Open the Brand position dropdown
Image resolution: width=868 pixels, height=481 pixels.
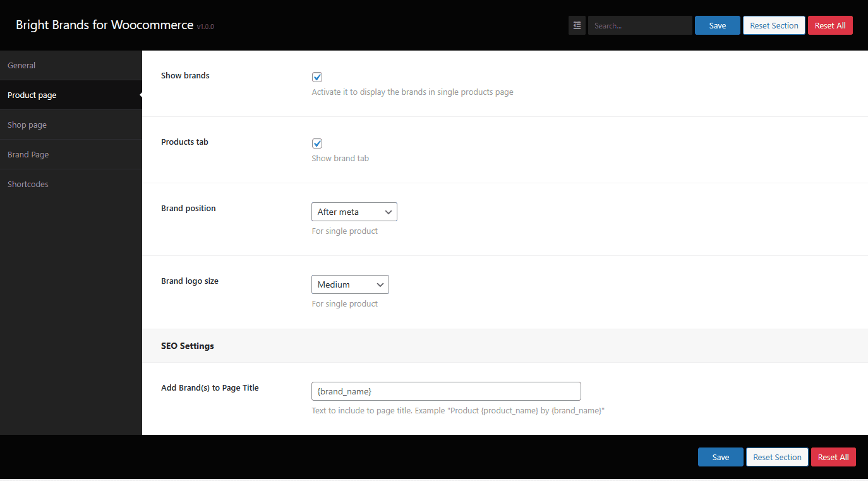tap(354, 212)
